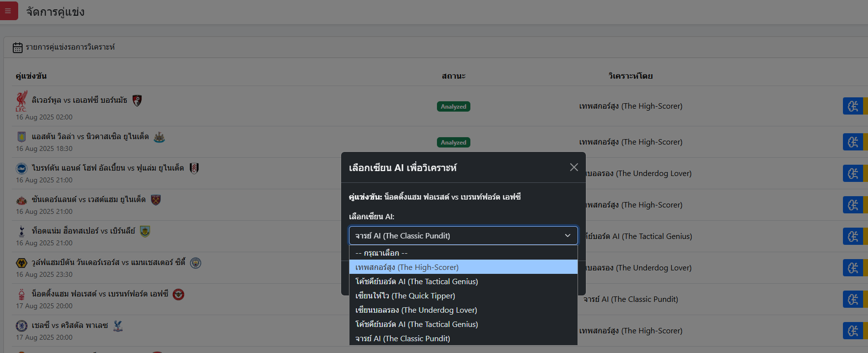Image resolution: width=868 pixels, height=353 pixels.
Task: Click the AI brain button in วูล์ฟแฮมป์ตัน row
Action: click(x=853, y=268)
